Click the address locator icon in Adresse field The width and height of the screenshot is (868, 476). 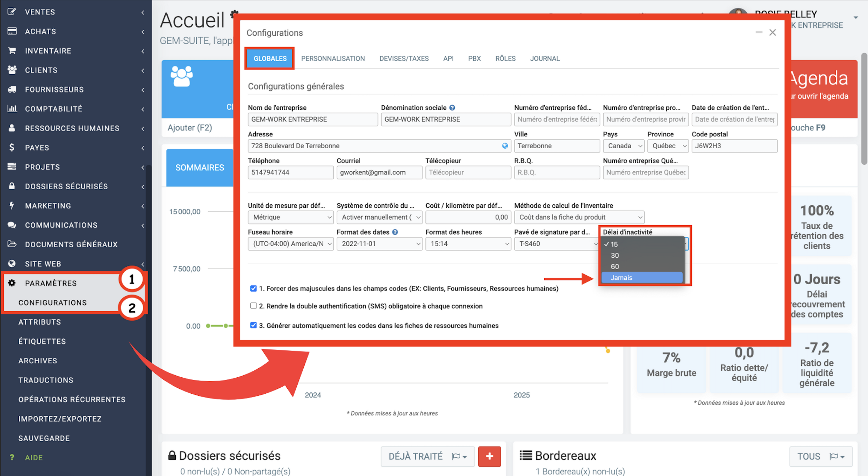point(505,146)
